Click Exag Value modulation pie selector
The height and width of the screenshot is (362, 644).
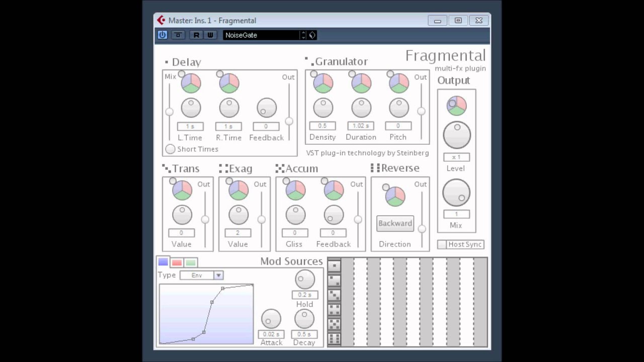coord(238,190)
